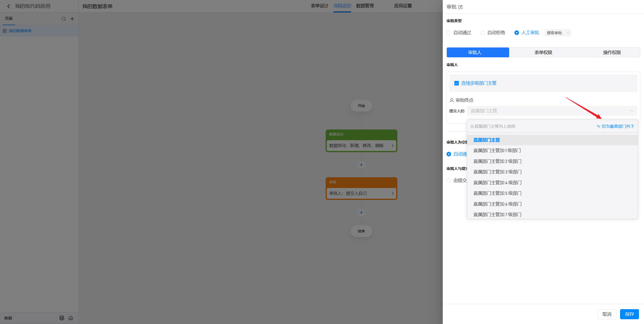Viewport: 644px width, 324px height.
Task: Open the 数据管理 top tab
Action: tap(365, 6)
